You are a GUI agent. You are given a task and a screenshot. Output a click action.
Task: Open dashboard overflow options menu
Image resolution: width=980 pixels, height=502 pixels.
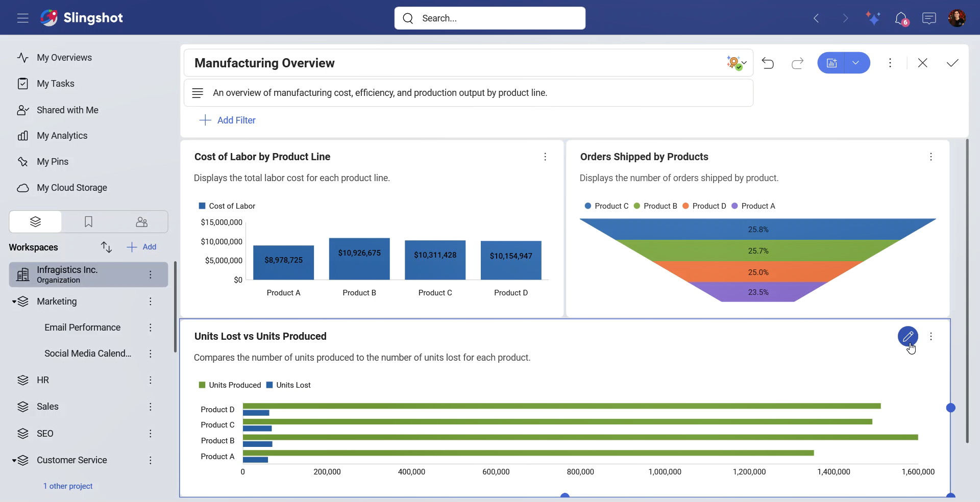[x=890, y=63]
